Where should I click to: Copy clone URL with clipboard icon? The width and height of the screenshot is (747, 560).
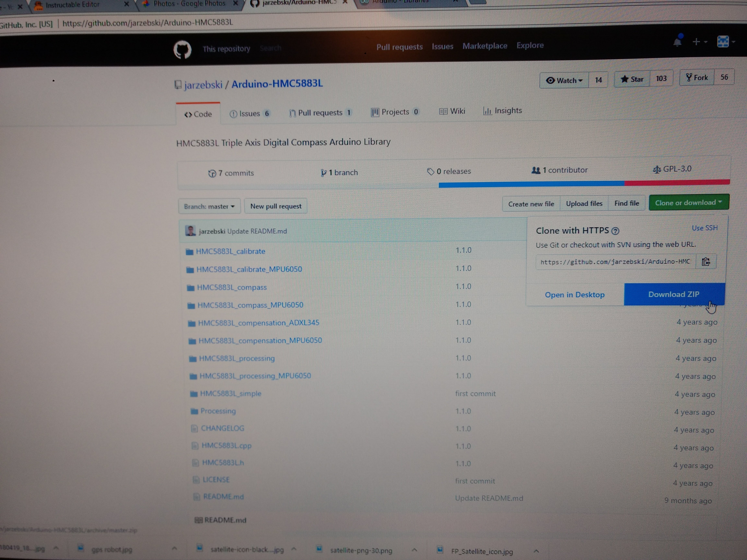click(705, 262)
